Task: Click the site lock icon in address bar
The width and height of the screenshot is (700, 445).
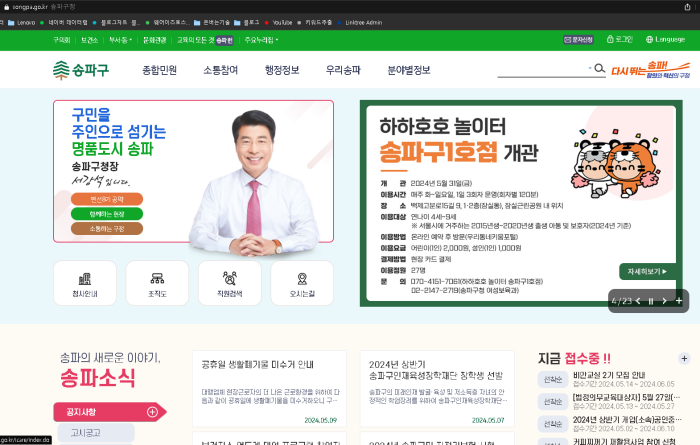Action: 6,7
